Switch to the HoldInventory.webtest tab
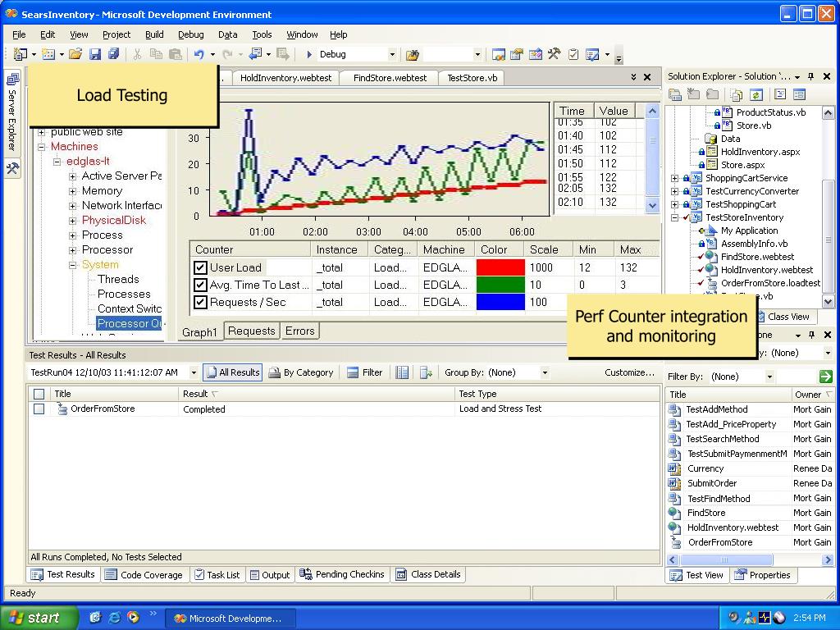This screenshot has width=840, height=630. coord(285,78)
